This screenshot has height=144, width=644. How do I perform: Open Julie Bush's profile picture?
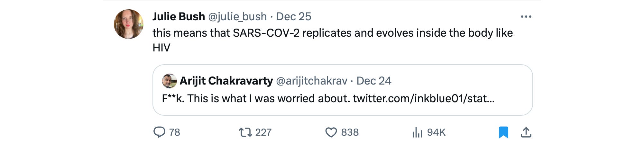click(129, 24)
